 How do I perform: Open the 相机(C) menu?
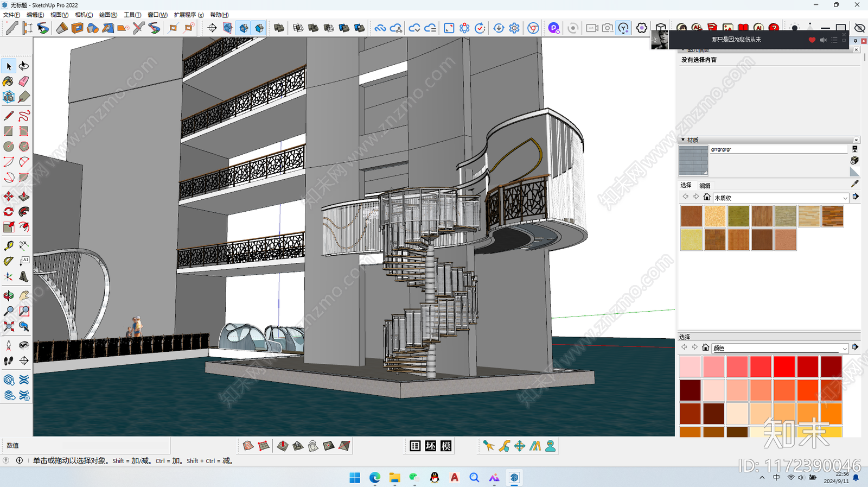tap(84, 15)
